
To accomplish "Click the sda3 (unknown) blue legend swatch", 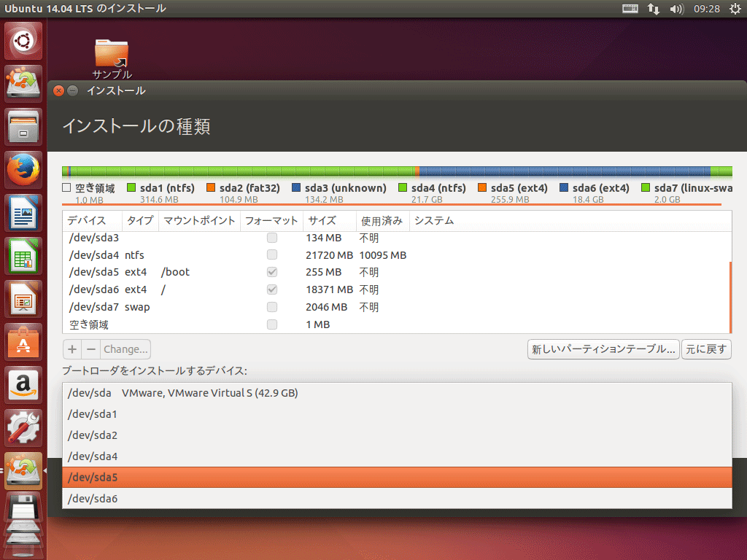I will [296, 187].
